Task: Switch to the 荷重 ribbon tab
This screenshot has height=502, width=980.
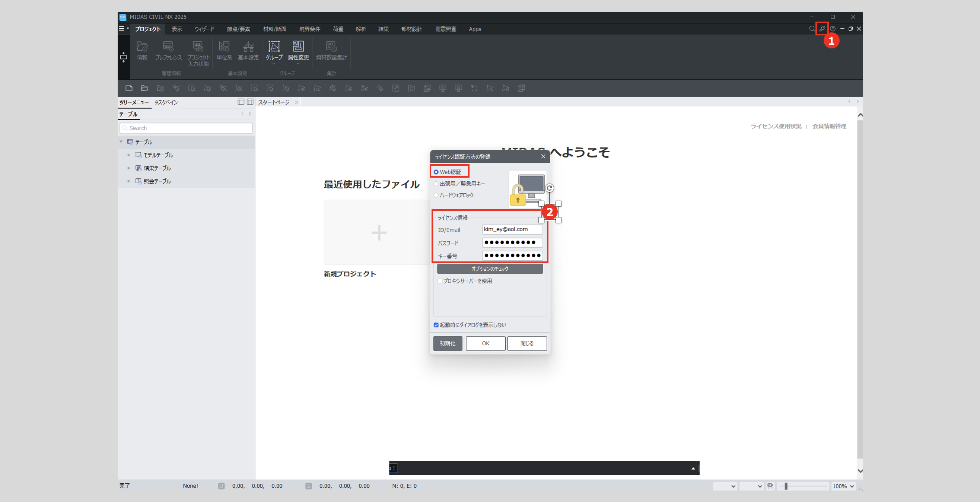Action: tap(338, 29)
